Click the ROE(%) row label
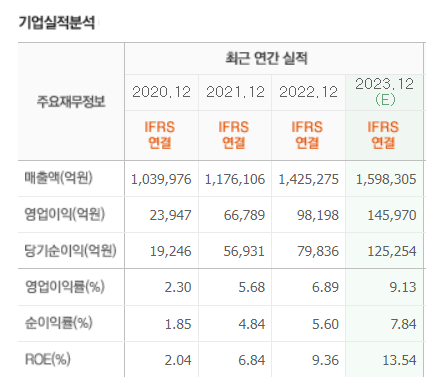Image resolution: width=426 pixels, height=377 pixels. click(x=48, y=359)
